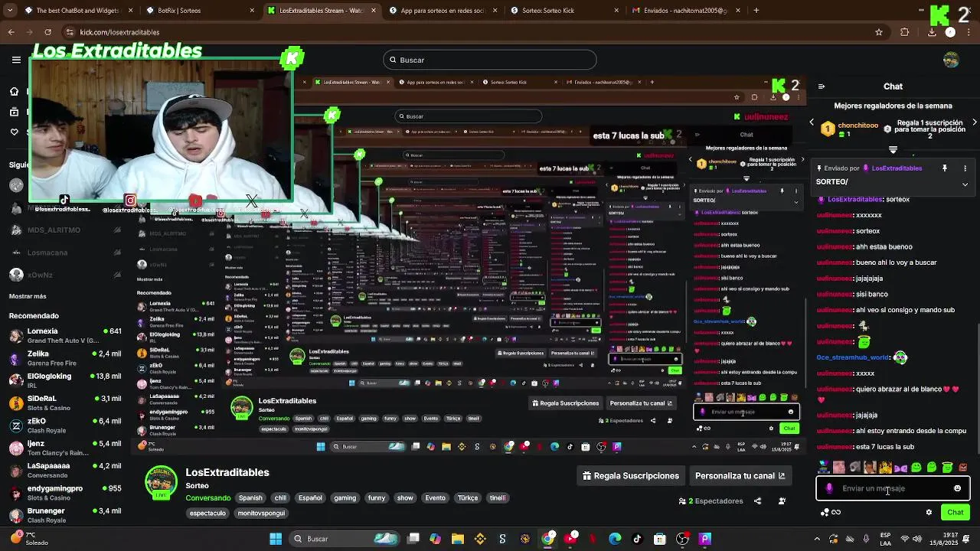Screen dimensions: 980x551
Task: Select the 'Spanish' tag
Action: pos(250,498)
